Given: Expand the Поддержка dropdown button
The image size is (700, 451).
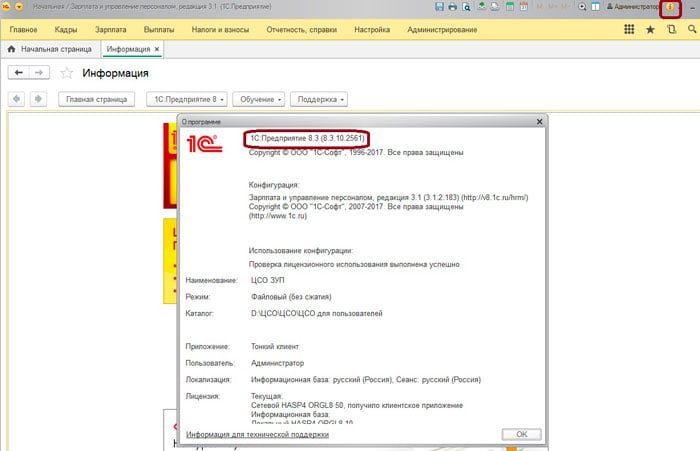Looking at the screenshot, I should (320, 100).
